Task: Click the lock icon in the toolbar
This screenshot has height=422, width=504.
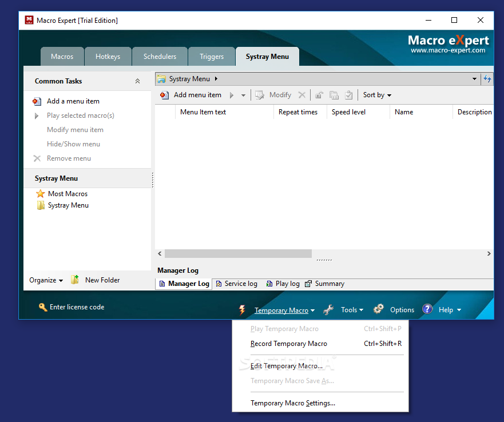Action: tap(319, 95)
